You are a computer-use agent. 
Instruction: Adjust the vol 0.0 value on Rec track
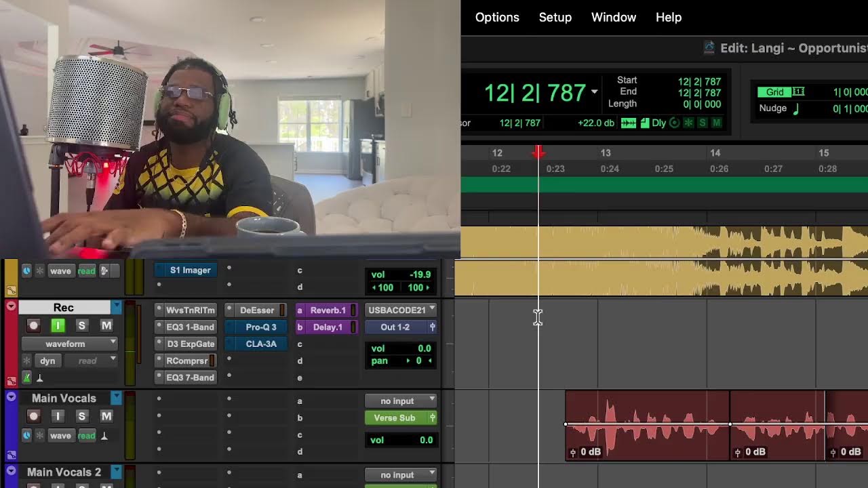click(424, 348)
